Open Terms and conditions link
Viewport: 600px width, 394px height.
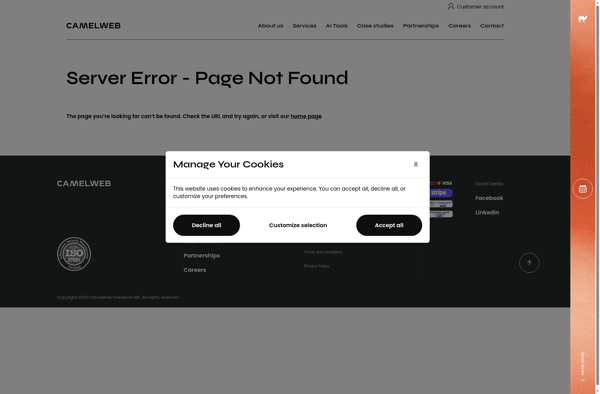pyautogui.click(x=323, y=252)
